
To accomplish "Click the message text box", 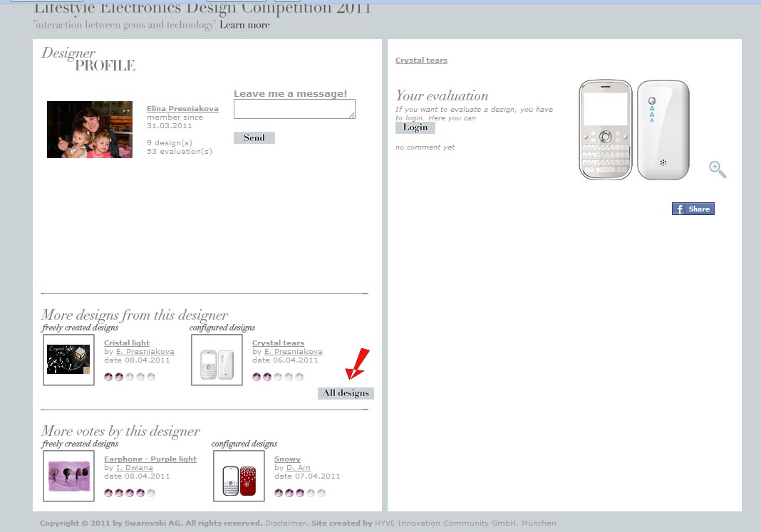I will pos(294,109).
